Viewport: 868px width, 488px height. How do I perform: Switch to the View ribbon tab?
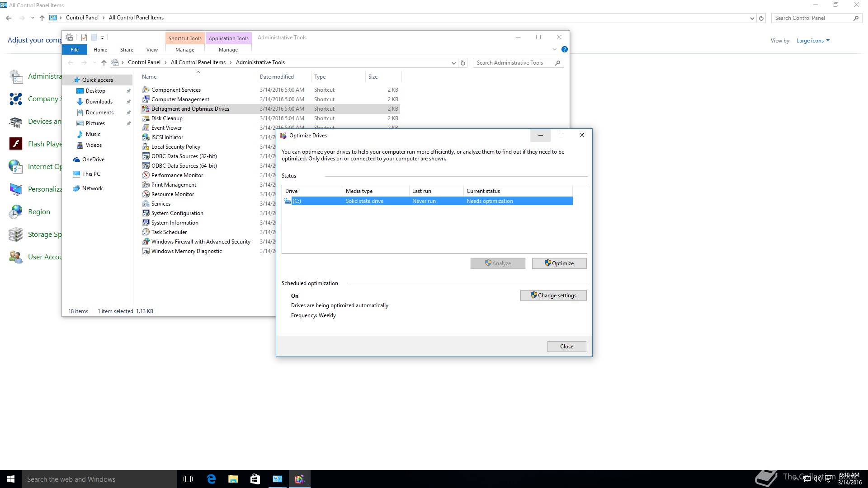coord(152,50)
